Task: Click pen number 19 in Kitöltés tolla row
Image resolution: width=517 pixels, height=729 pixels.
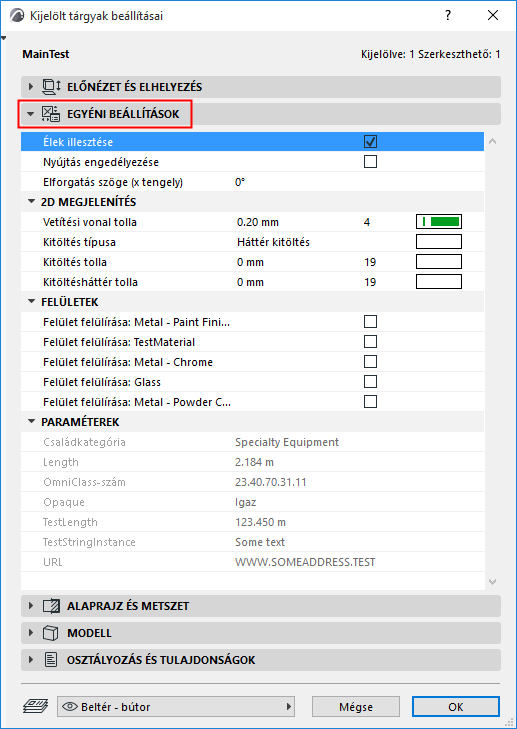Action: click(370, 262)
